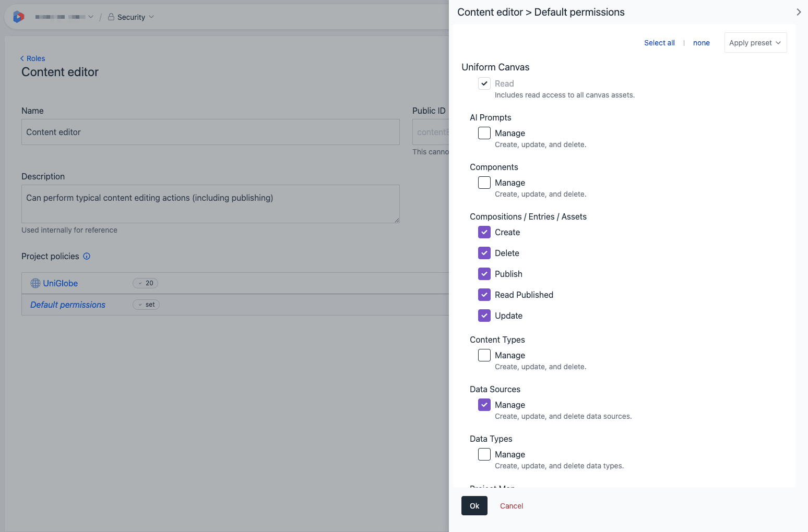
Task: Click the app logo in top-left corner
Action: click(x=18, y=16)
